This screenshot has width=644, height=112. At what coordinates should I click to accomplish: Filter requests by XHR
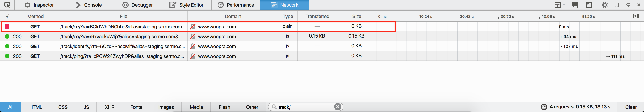point(110,107)
